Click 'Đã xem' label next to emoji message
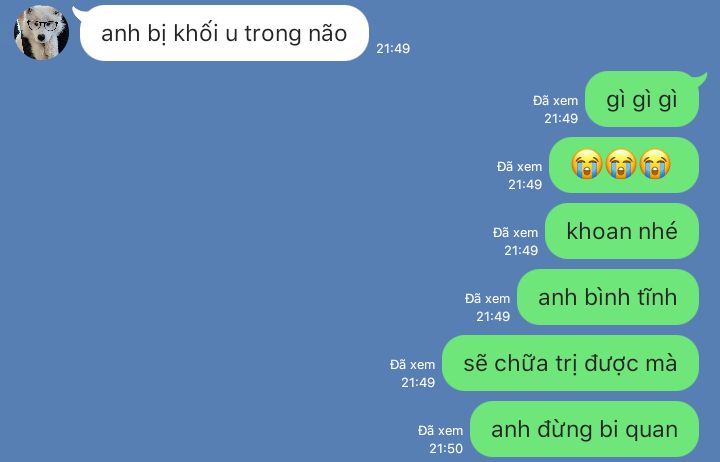This screenshot has height=462, width=720. pos(519,167)
